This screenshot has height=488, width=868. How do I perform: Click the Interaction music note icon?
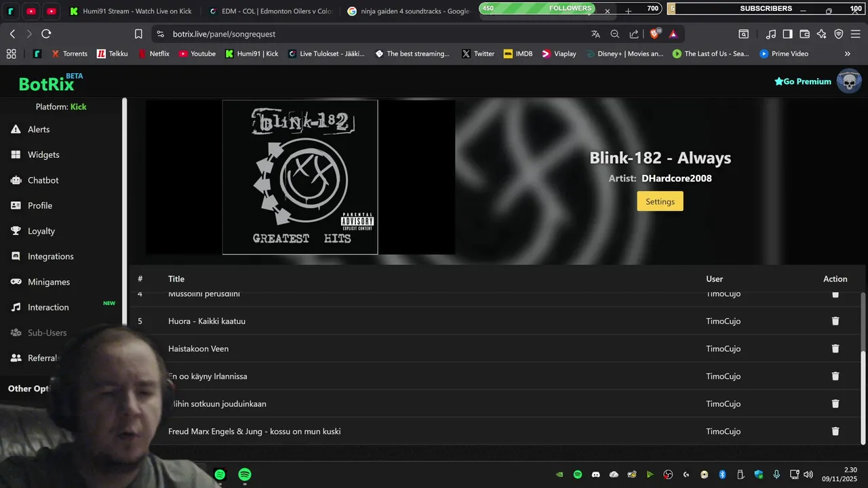pos(16,307)
